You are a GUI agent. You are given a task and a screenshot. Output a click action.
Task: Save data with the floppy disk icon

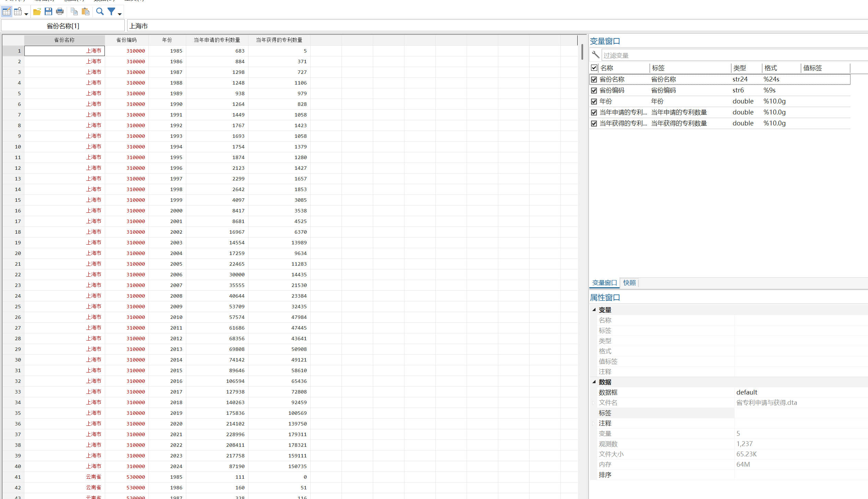pyautogui.click(x=48, y=12)
